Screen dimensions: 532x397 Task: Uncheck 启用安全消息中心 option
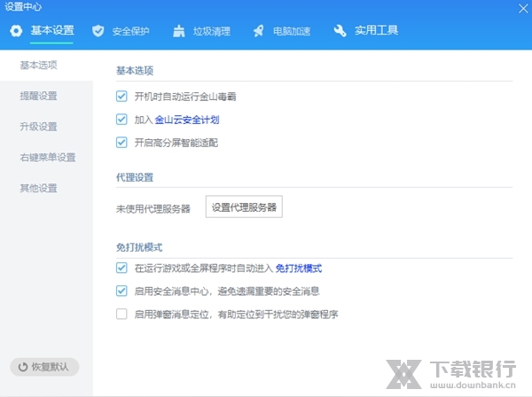(121, 291)
